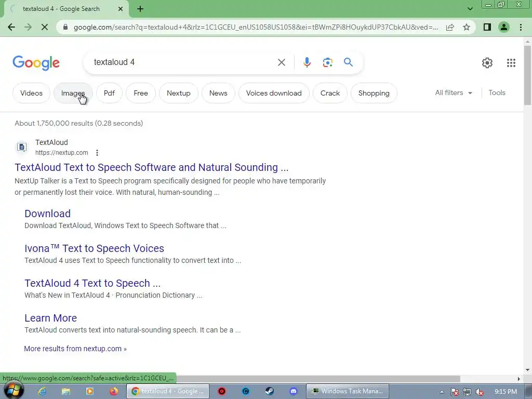532x399 pixels.
Task: Select the Pdf filter chip
Action: [x=109, y=93]
